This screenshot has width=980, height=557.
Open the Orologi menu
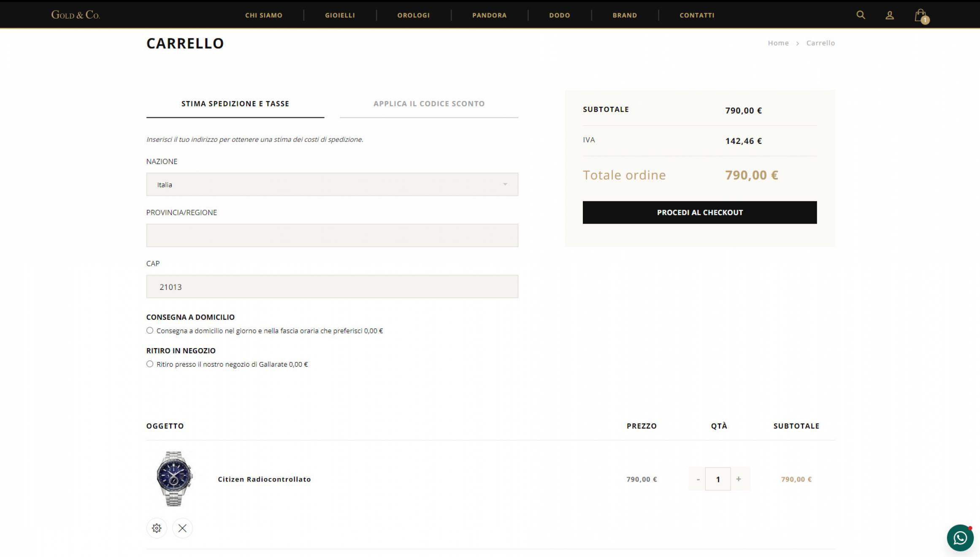tap(413, 15)
